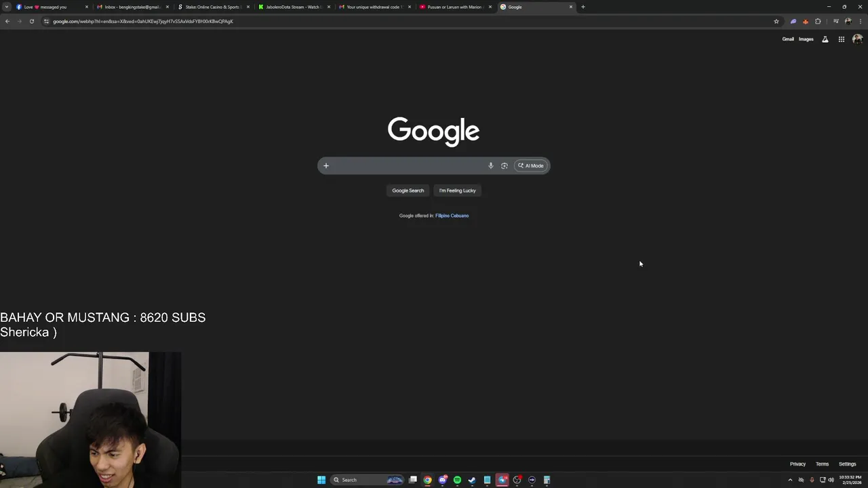Switch Google language to Cebuano
868x488 pixels.
click(460, 216)
